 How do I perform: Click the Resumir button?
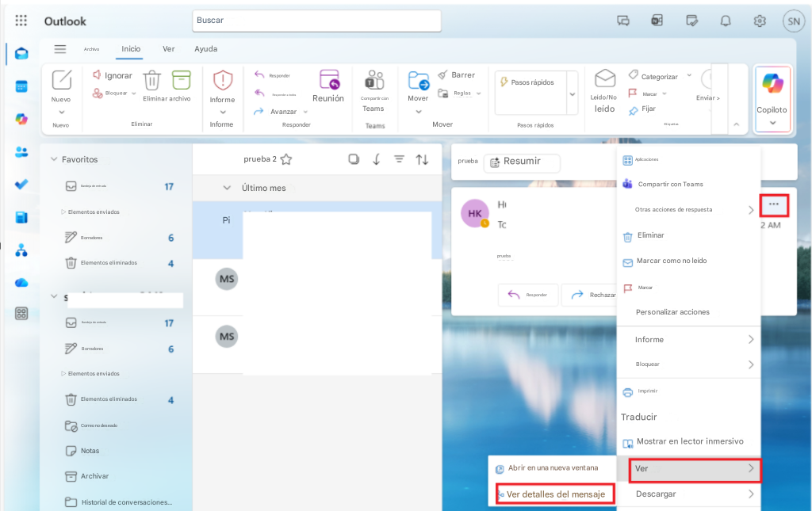click(522, 162)
